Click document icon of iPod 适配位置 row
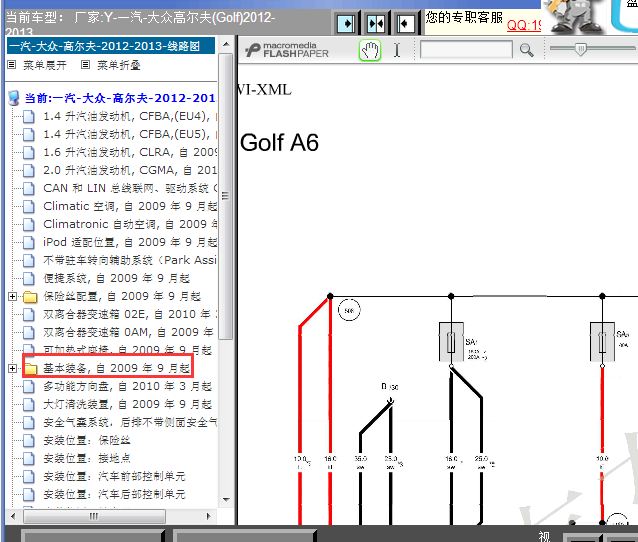Screen dimensions: 638x542 pyautogui.click(x=28, y=243)
